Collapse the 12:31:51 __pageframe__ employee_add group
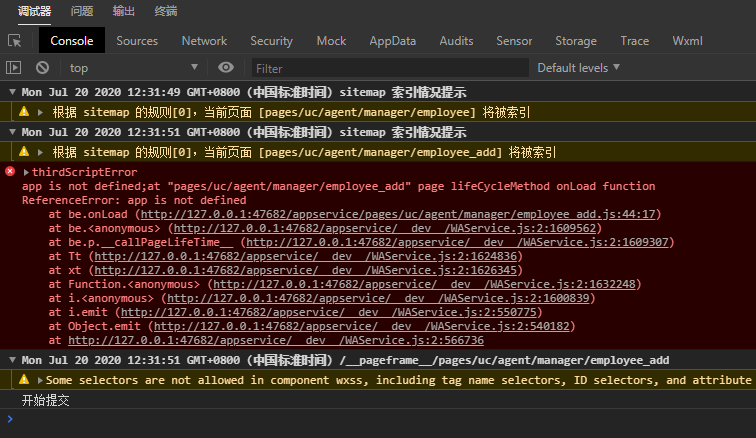The image size is (756, 438). [13, 360]
